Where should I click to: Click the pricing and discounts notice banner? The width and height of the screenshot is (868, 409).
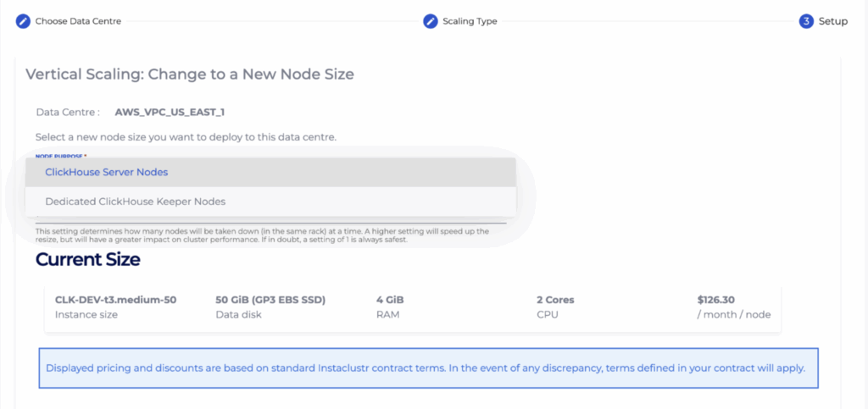[x=428, y=368]
